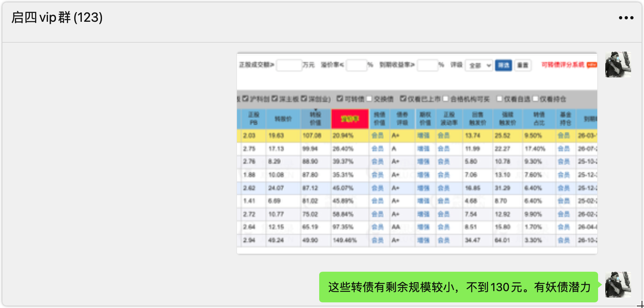Open the chat title 启四vip群 (123)

coord(57,18)
